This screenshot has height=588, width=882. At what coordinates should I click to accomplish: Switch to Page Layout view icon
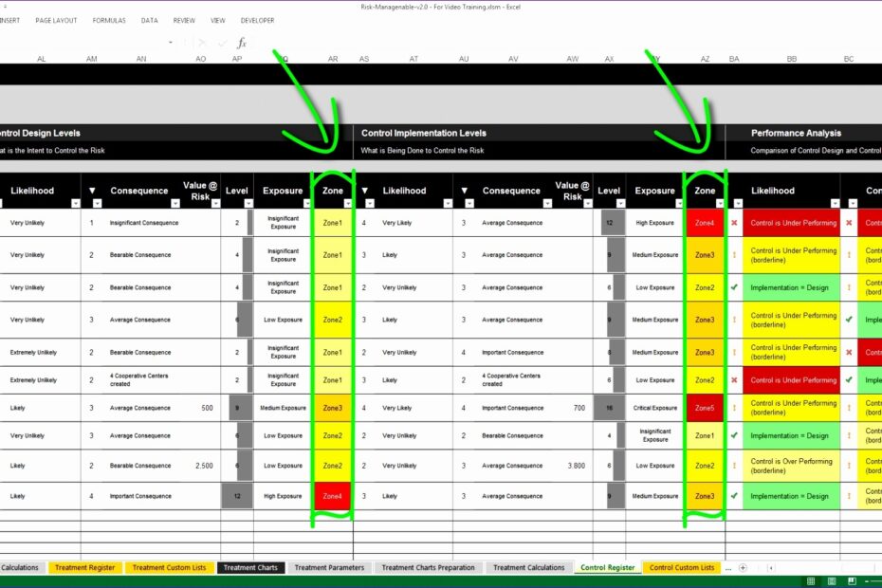[x=831, y=582]
